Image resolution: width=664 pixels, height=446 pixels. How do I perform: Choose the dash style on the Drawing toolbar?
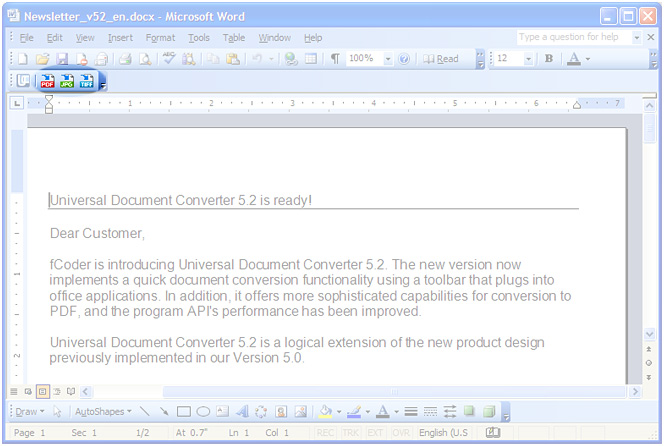[430, 411]
